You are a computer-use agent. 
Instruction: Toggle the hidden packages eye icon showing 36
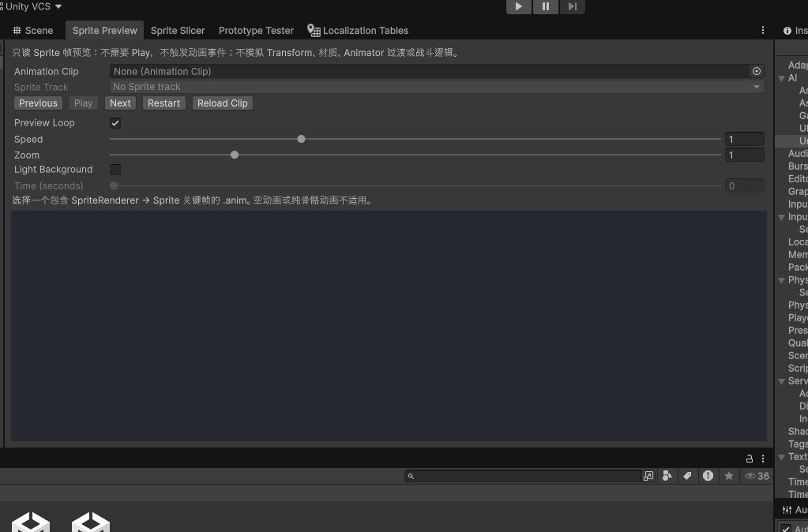pyautogui.click(x=757, y=476)
